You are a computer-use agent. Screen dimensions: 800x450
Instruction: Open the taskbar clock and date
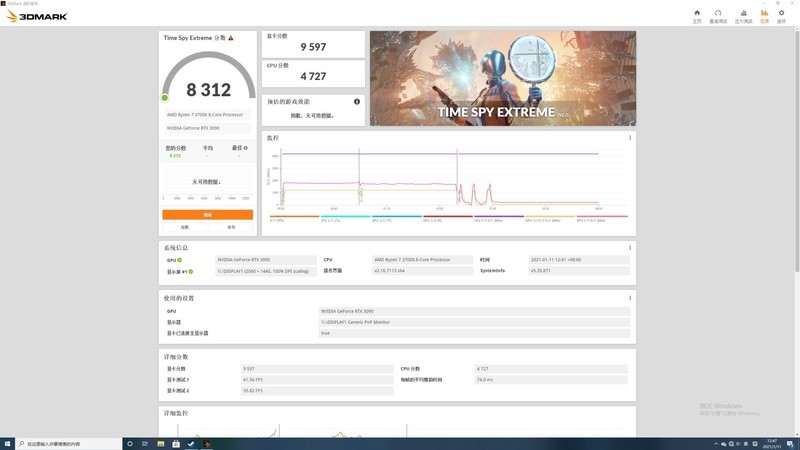pos(772,444)
